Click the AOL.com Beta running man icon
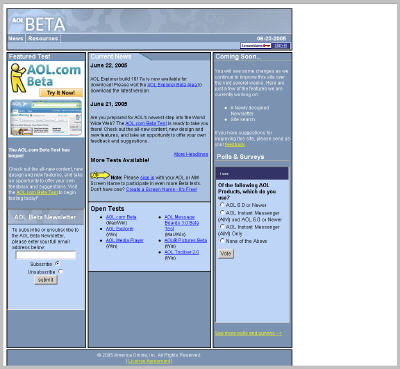 18,78
